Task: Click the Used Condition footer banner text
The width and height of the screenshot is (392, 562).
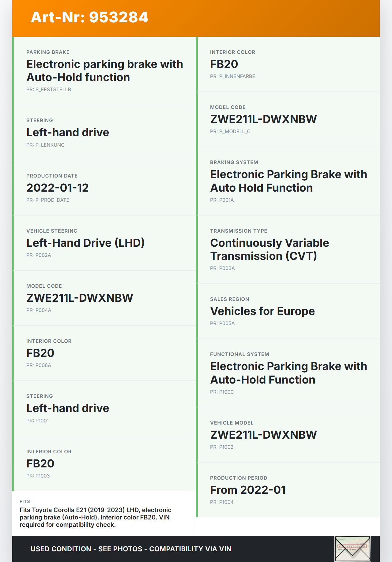Action: [131, 549]
